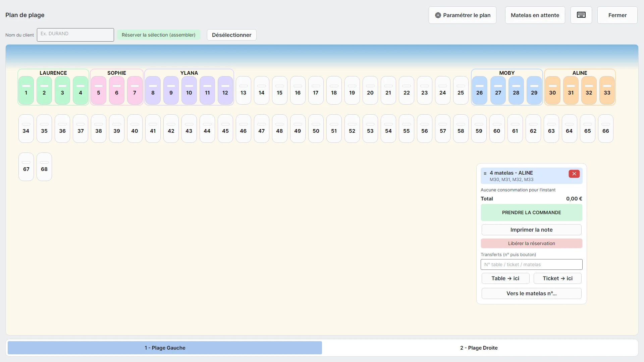644x362 pixels.
Task: Click the YLANA group label
Action: [x=189, y=73]
